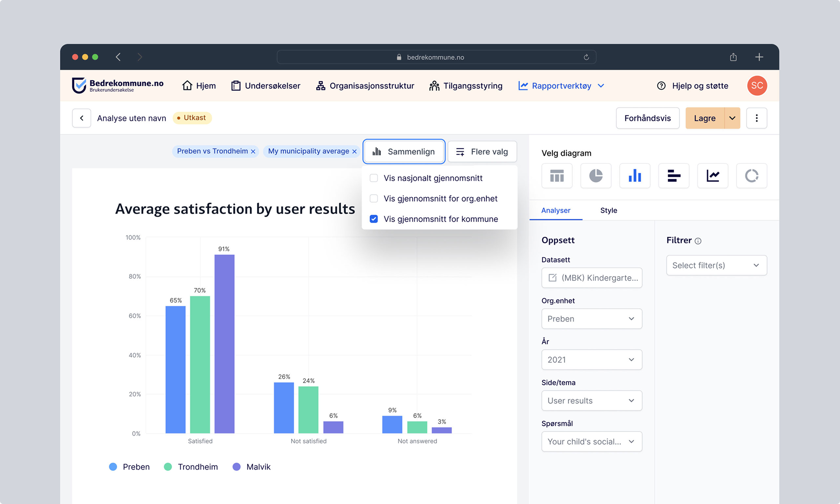Image resolution: width=840 pixels, height=504 pixels.
Task: Click the back arrow beside Analyse uten navn
Action: click(82, 118)
